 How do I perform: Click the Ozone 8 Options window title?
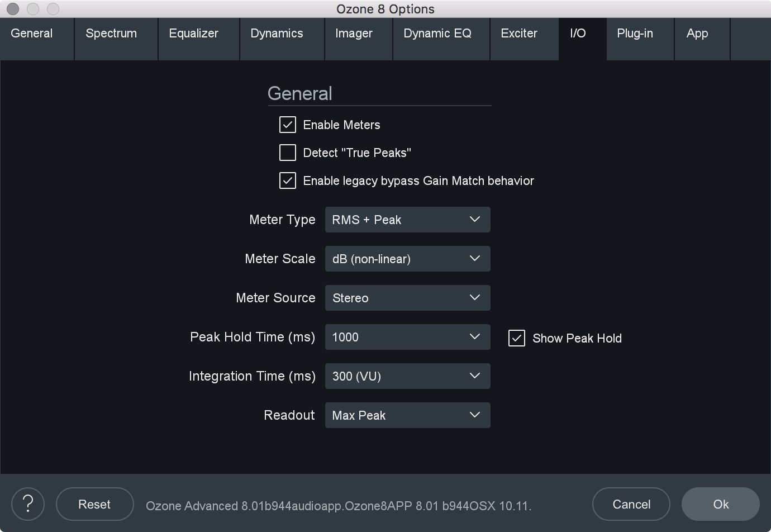point(385,9)
